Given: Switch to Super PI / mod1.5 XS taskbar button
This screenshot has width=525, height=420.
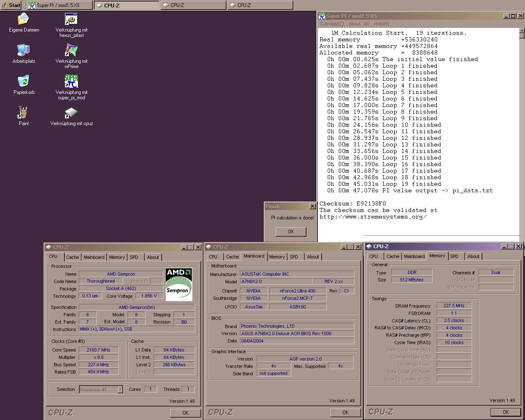Looking at the screenshot, I should click(60, 5).
